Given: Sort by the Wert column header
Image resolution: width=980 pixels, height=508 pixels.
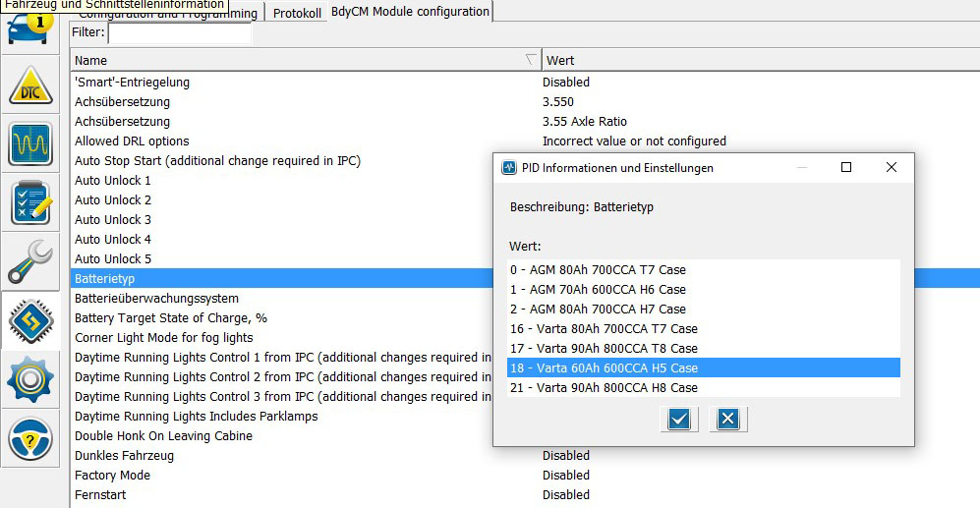Looking at the screenshot, I should (761, 60).
